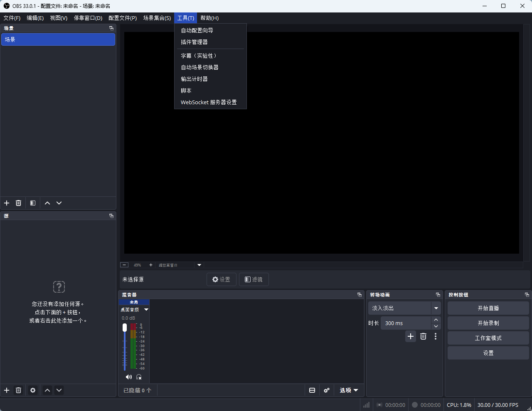Screen dimensions: 532x411
Task: Zoom in preview with the plus icon
Action: pos(150,265)
